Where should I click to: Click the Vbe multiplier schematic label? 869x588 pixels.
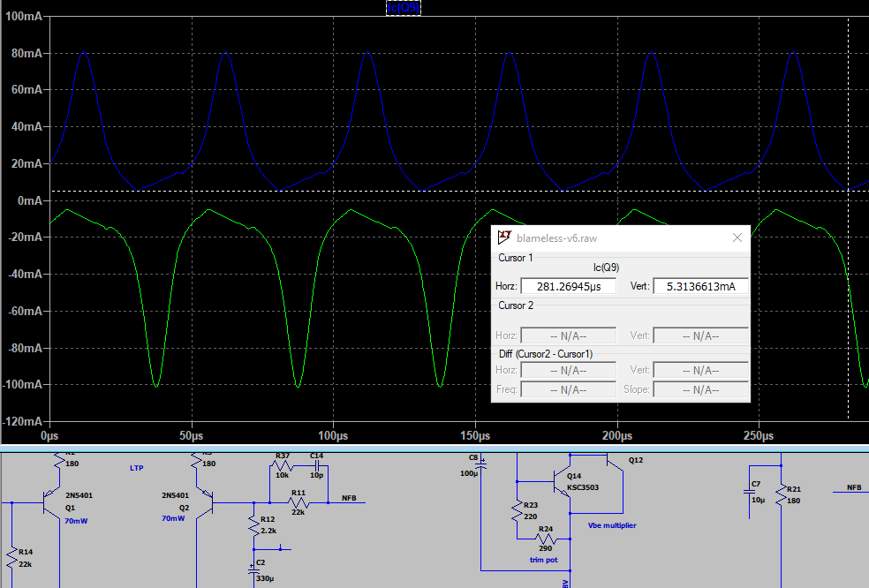(x=612, y=525)
